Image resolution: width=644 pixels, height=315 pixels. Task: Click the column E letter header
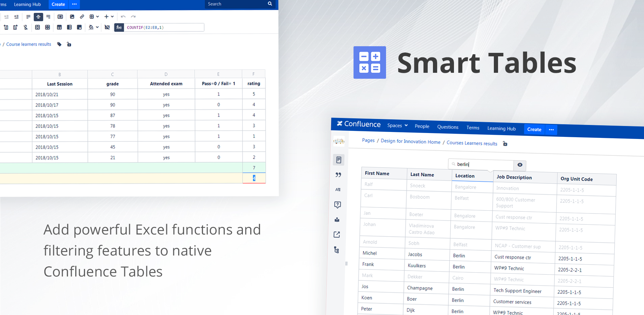218,74
